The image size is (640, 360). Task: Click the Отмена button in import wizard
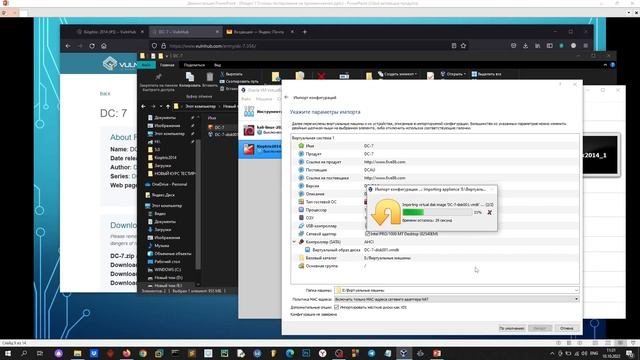(567, 328)
